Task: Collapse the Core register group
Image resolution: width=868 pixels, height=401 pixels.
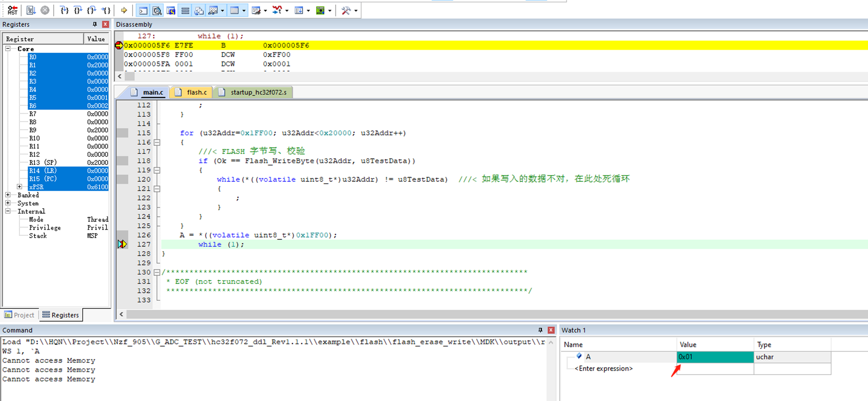Action: 8,49
